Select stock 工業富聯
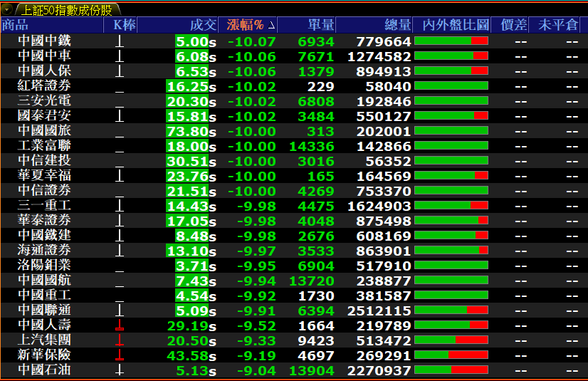Image resolution: width=588 pixels, height=381 pixels. (x=44, y=146)
